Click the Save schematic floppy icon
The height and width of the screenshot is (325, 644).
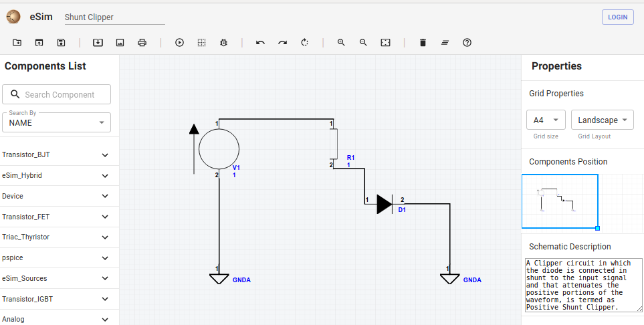pyautogui.click(x=61, y=42)
